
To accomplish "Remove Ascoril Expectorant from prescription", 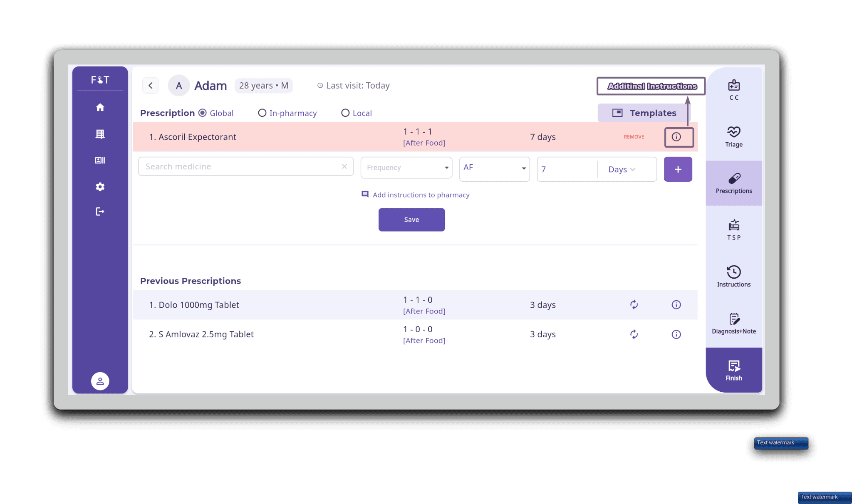I will (634, 137).
